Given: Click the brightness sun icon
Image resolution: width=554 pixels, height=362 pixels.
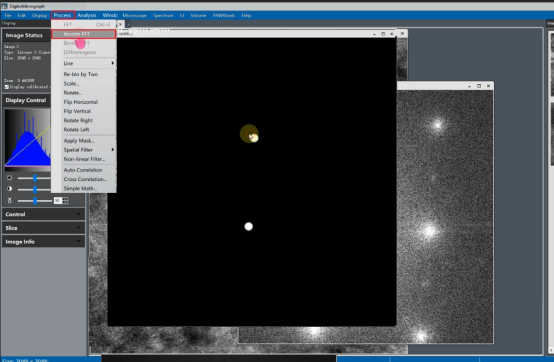Looking at the screenshot, I should (x=10, y=178).
